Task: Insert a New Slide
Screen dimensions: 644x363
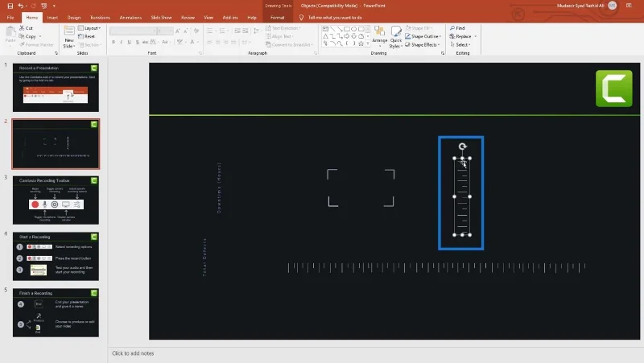Action: coord(69,36)
